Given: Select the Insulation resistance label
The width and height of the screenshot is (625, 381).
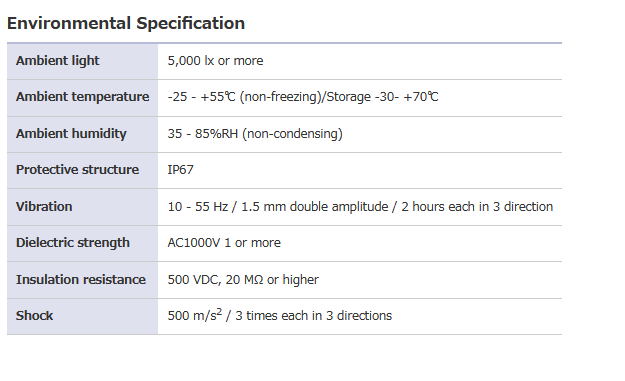Looking at the screenshot, I should (81, 279).
